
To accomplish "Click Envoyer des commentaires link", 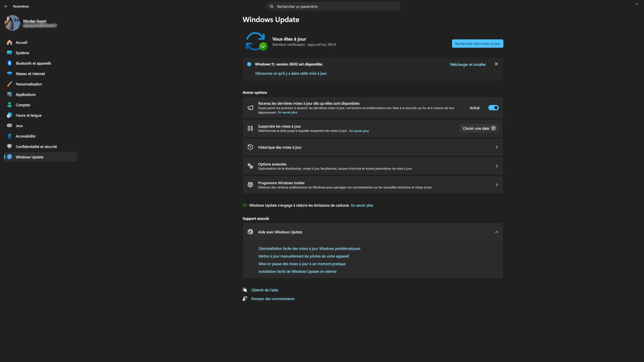I will pos(273,299).
